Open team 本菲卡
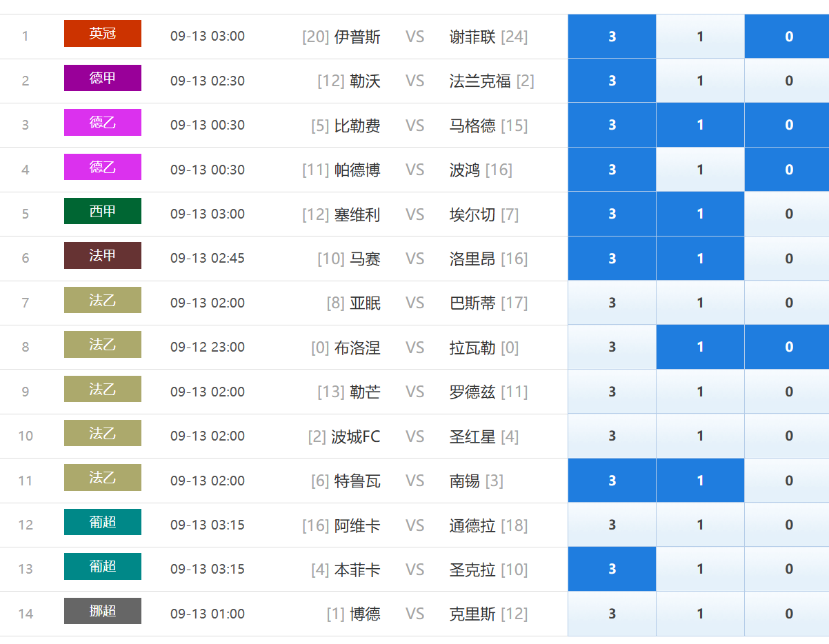Viewport: 829px width, 644px height. coord(357,570)
